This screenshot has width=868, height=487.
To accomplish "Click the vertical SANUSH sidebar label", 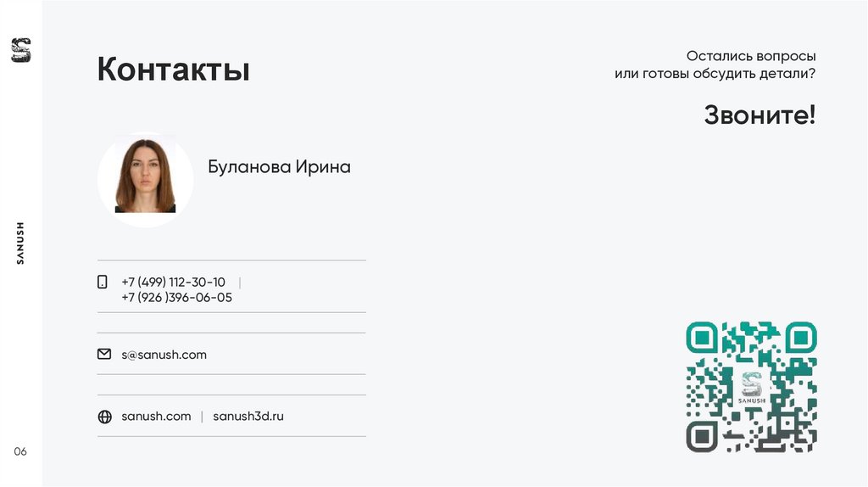I will 20,243.
